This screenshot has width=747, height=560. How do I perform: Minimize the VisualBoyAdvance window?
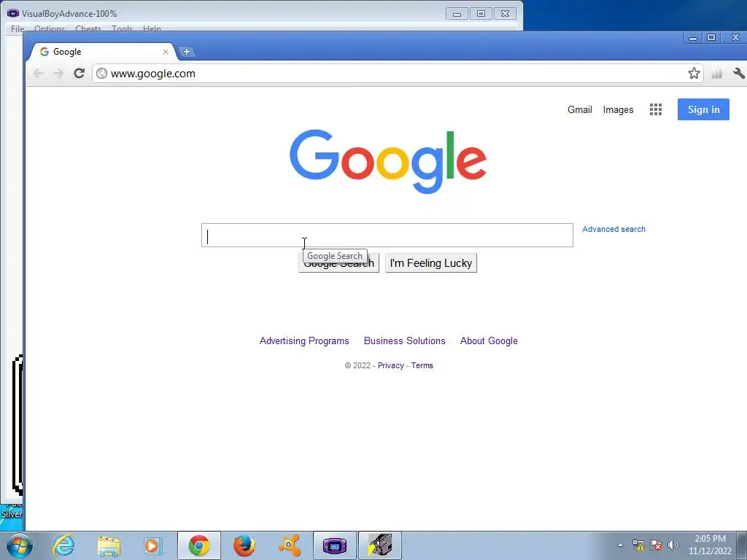(x=457, y=14)
